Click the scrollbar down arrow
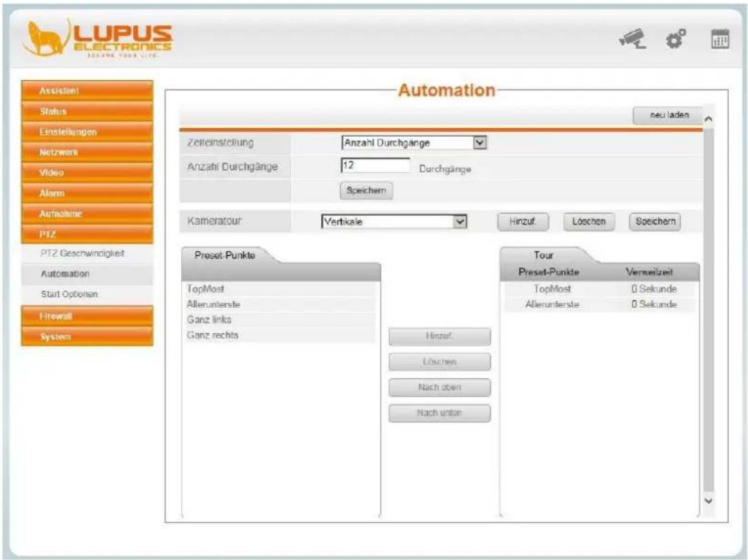This screenshot has width=748, height=560. (x=709, y=501)
